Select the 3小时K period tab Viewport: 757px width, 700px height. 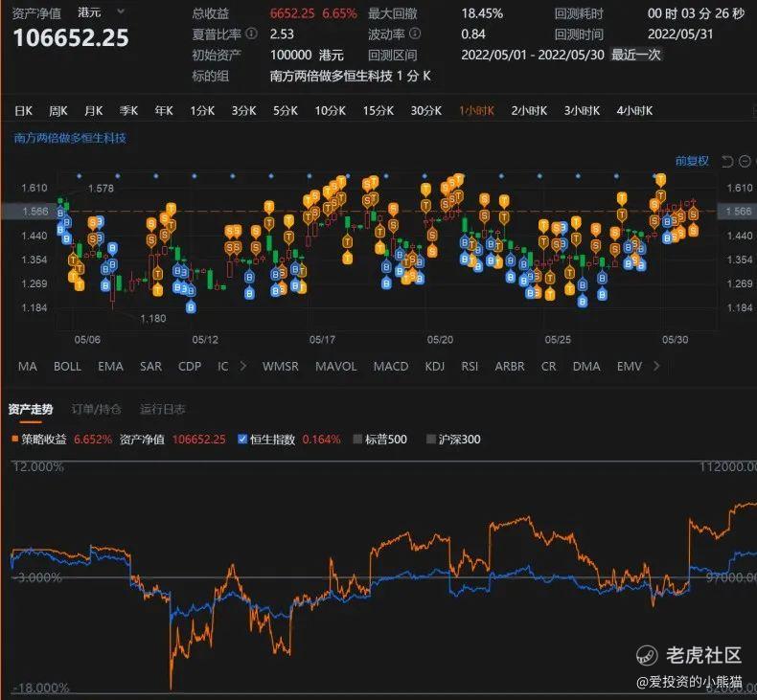(583, 111)
